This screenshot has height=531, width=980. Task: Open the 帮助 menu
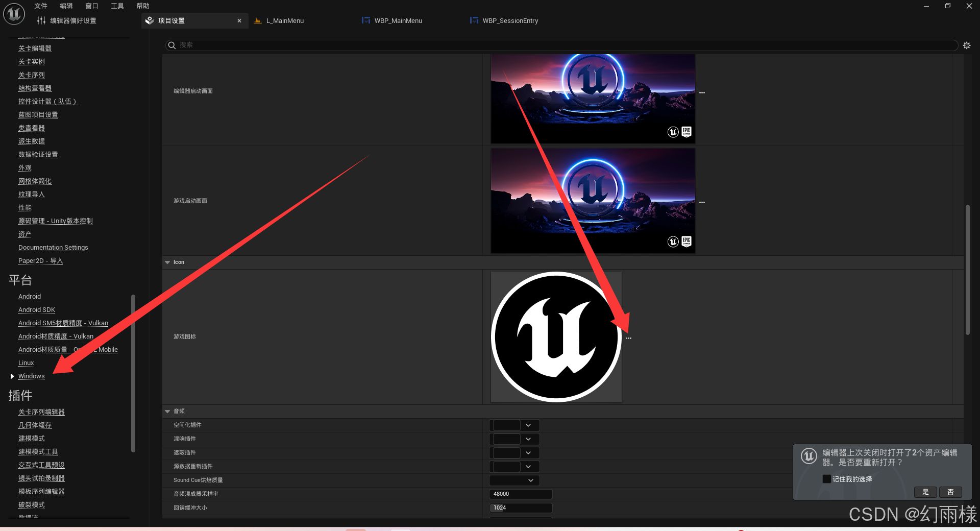(x=143, y=6)
